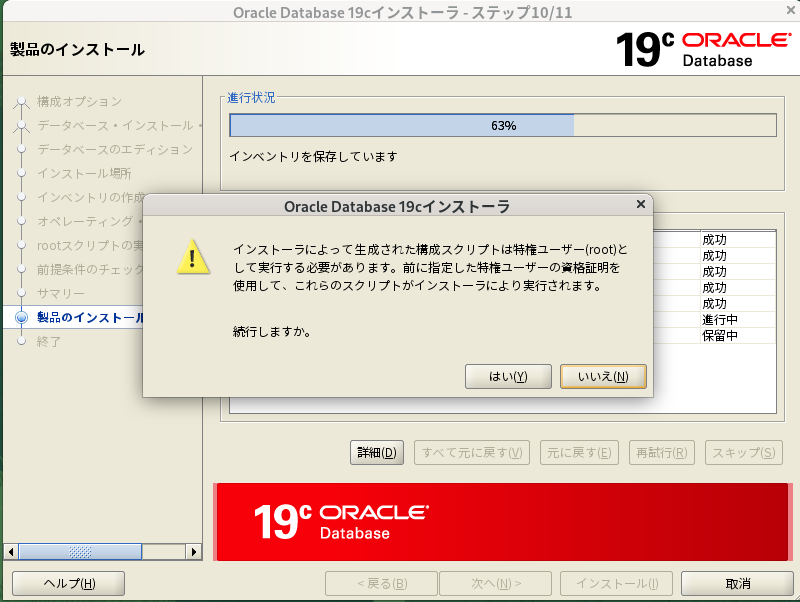This screenshot has height=602, width=800.
Task: Click the yellow warning triangle icon
Action: [193, 257]
